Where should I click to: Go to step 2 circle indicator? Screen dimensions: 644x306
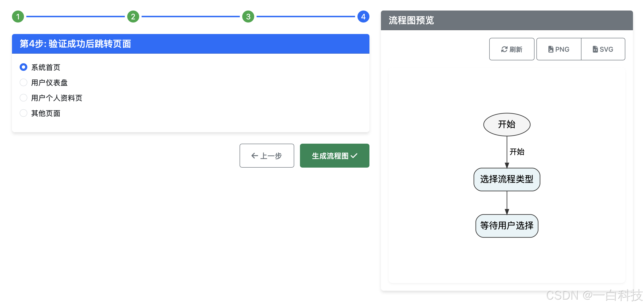coord(133,17)
